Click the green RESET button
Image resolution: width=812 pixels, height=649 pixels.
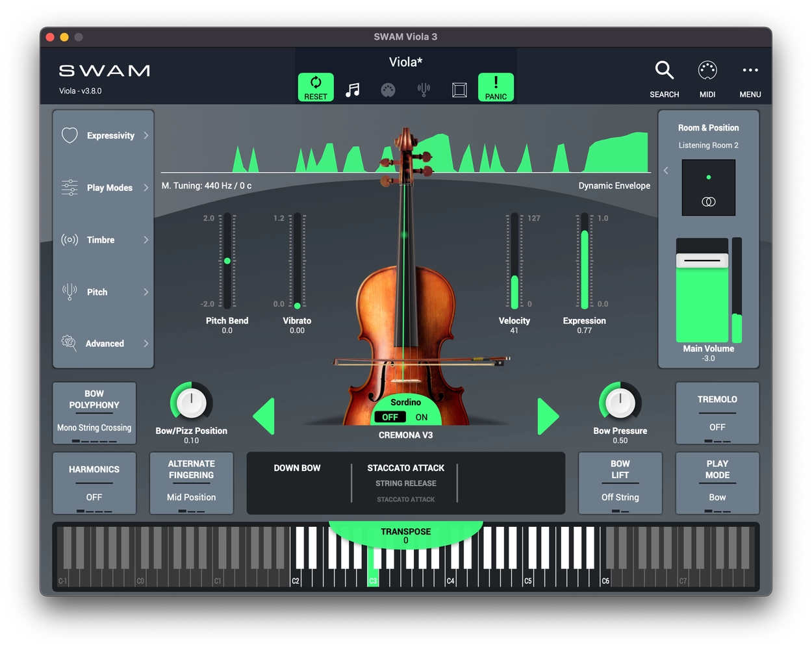coord(316,87)
